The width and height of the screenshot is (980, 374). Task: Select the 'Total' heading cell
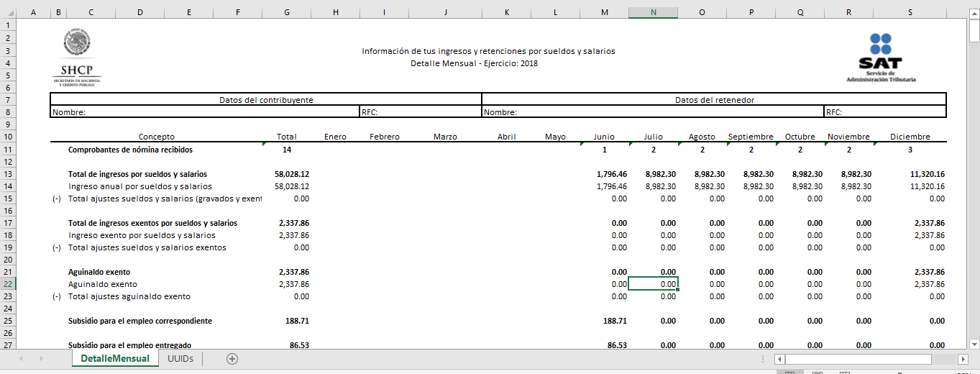click(287, 137)
